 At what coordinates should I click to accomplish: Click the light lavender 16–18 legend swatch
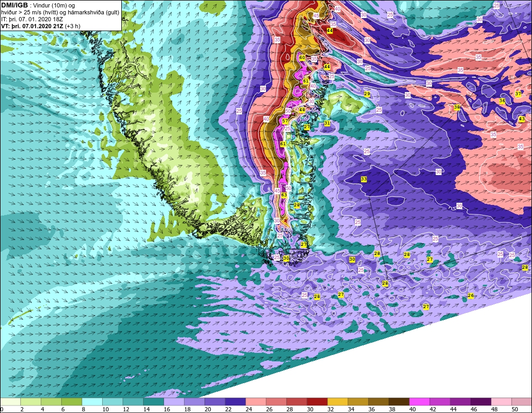tap(174, 402)
